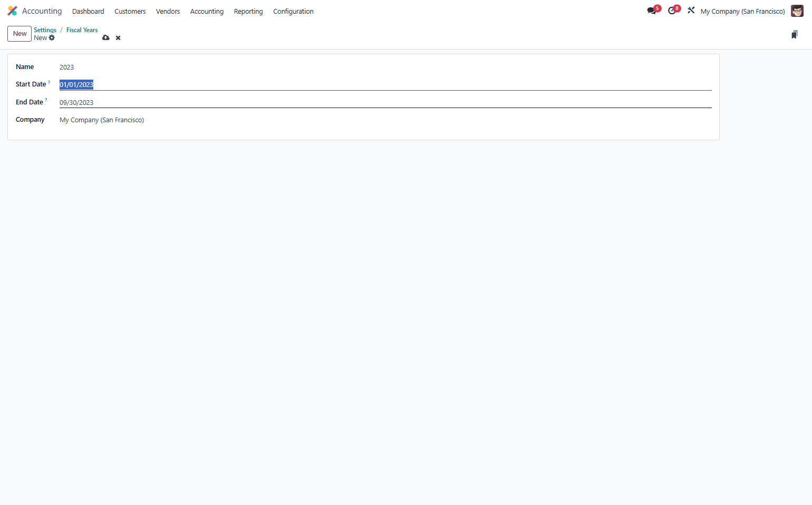Click the End Date label
This screenshot has width=812, height=505.
[30, 102]
